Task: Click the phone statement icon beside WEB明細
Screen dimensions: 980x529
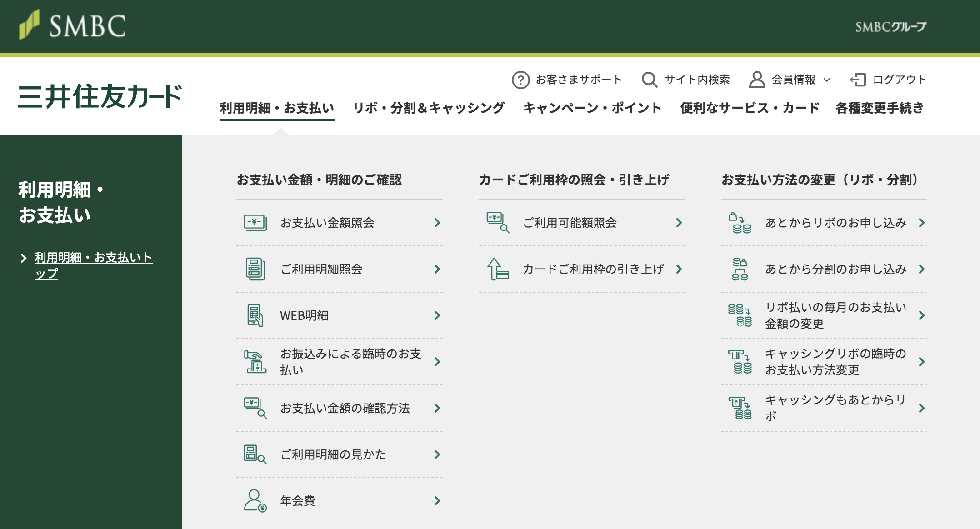Action: [x=255, y=315]
